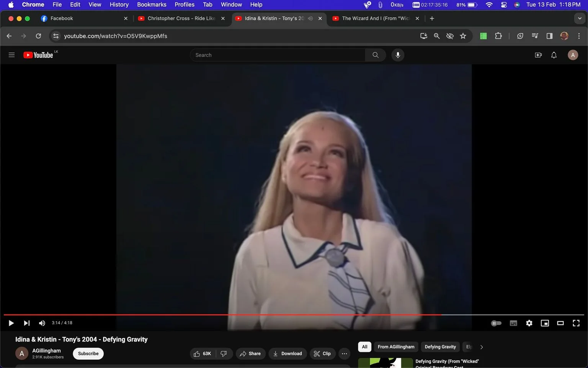588x368 pixels.
Task: Open a new browser tab
Action: click(432, 18)
